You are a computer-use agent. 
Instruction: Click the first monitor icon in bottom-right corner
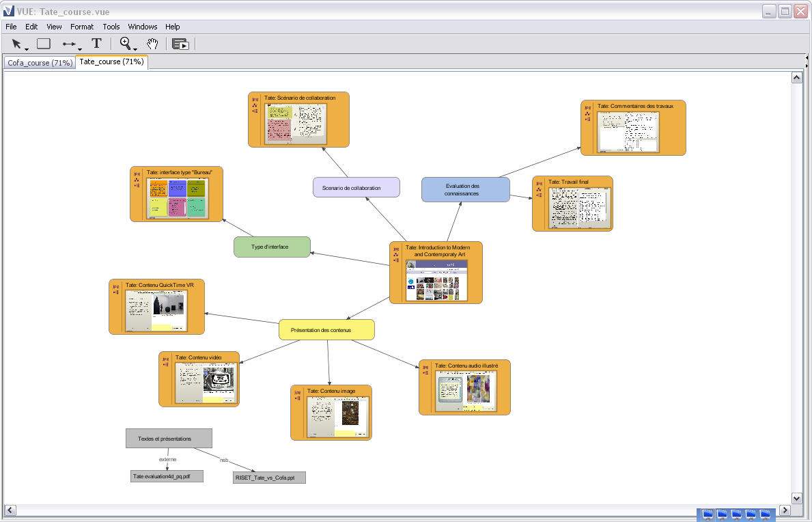click(x=708, y=514)
